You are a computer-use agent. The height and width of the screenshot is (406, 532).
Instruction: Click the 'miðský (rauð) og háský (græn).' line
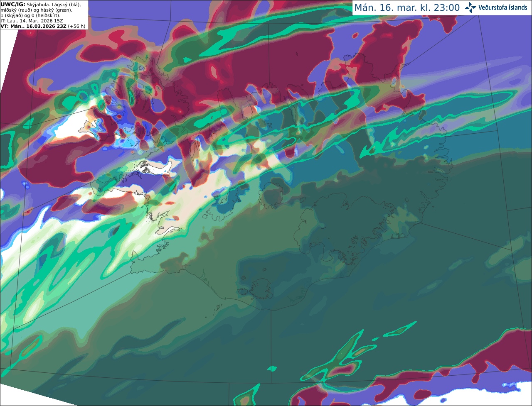click(36, 10)
